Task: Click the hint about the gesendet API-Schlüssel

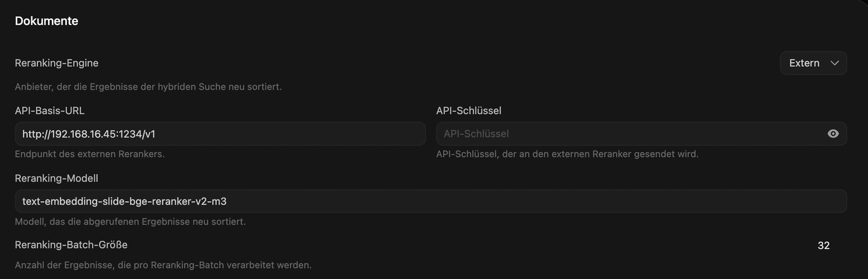Action: [x=567, y=154]
